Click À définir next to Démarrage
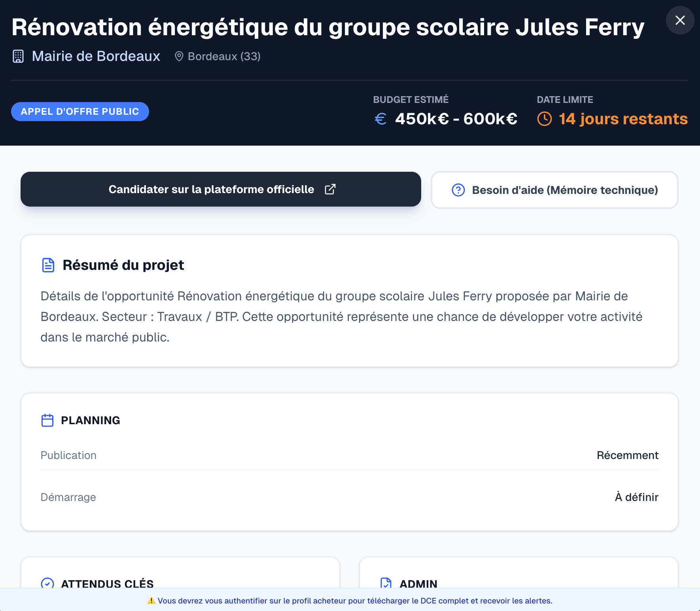The height and width of the screenshot is (611, 700). click(x=636, y=497)
